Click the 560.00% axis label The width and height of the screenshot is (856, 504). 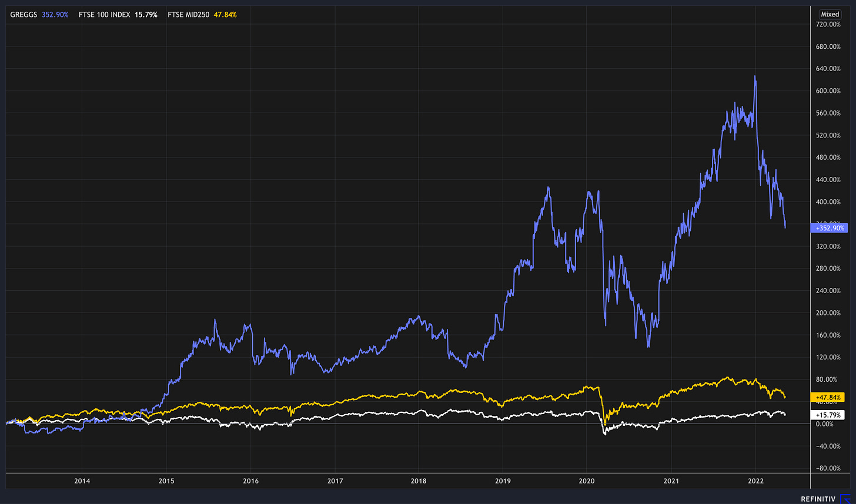[827, 113]
